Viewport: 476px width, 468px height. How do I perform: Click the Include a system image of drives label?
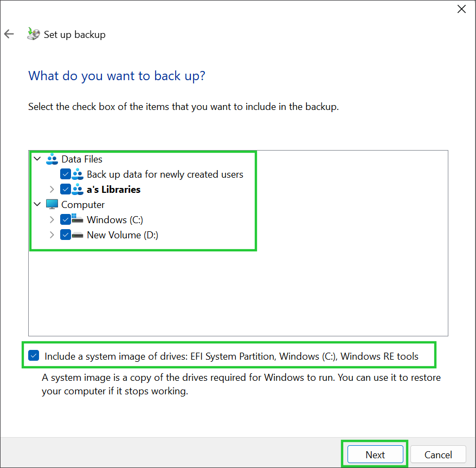[x=231, y=356]
